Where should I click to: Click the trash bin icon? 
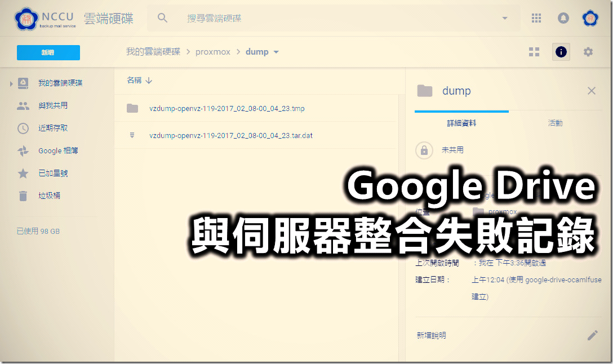coord(23,196)
